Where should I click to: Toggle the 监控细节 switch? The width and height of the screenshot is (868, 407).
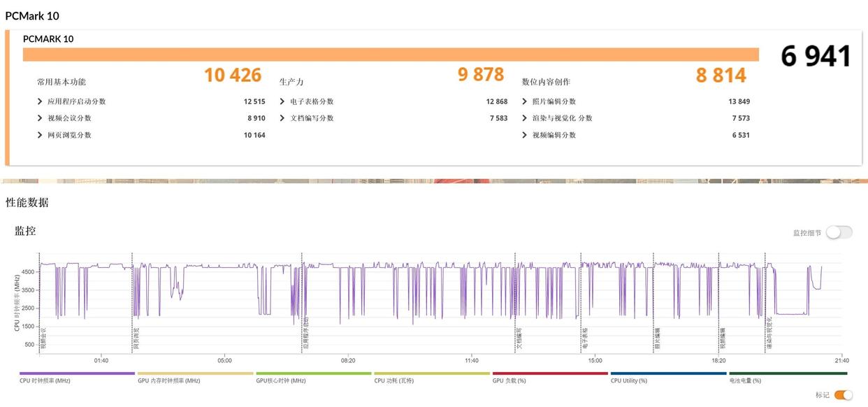click(x=839, y=232)
